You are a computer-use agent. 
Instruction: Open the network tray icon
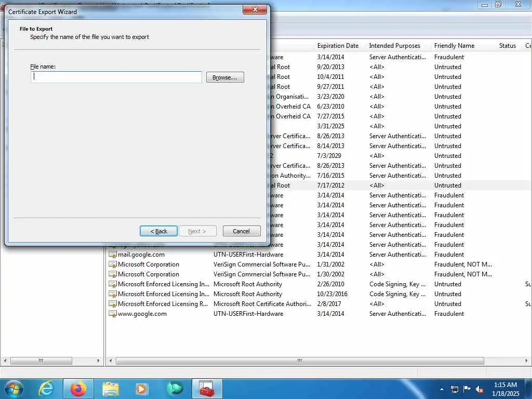click(454, 389)
